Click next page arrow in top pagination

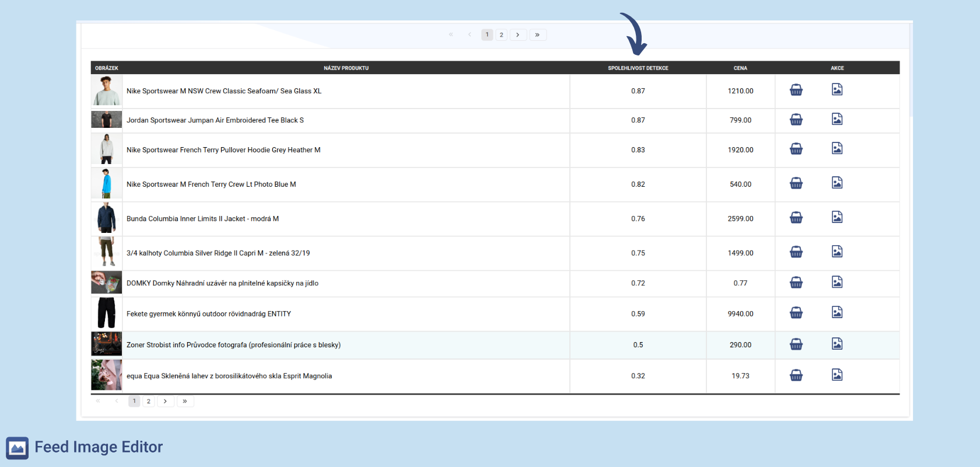pyautogui.click(x=518, y=35)
